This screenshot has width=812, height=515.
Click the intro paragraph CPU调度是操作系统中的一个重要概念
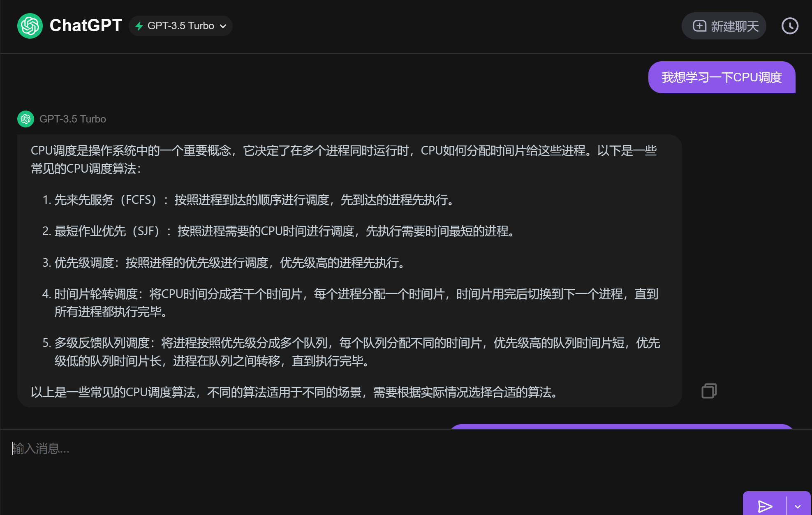344,159
